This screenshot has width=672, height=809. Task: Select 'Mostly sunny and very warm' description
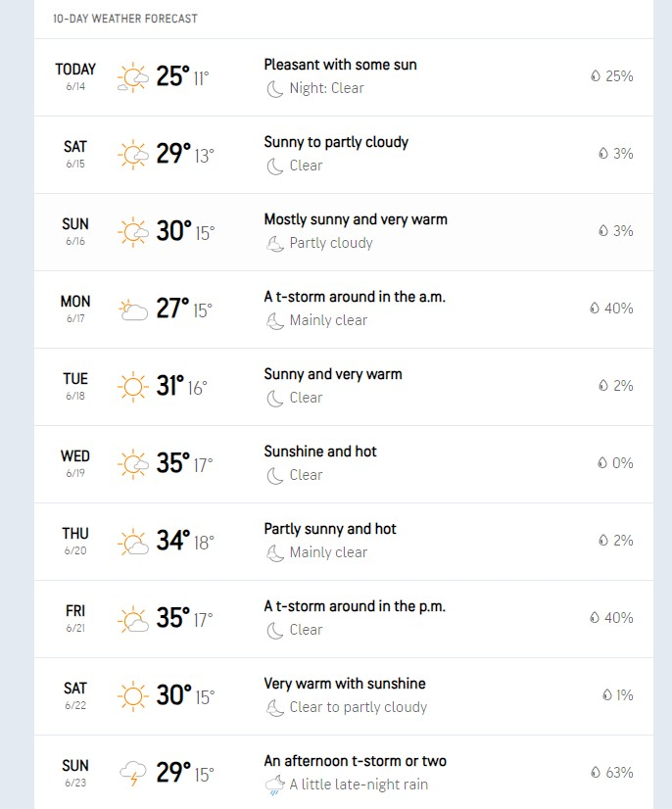click(x=356, y=219)
